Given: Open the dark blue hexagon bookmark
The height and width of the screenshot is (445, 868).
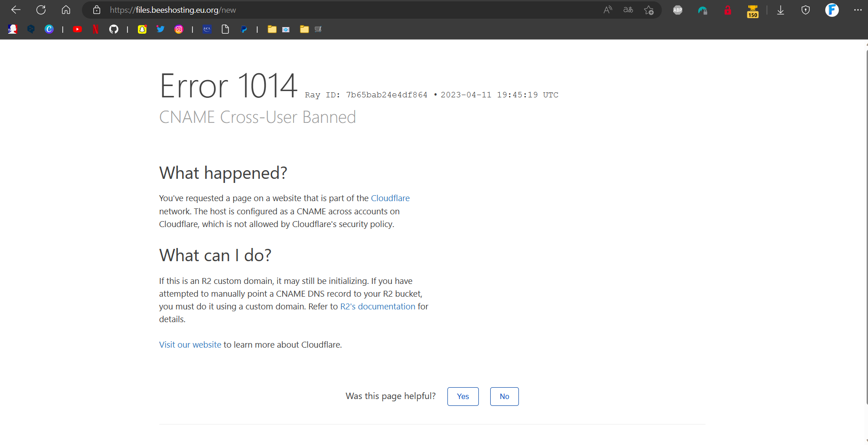Looking at the screenshot, I should pos(31,29).
